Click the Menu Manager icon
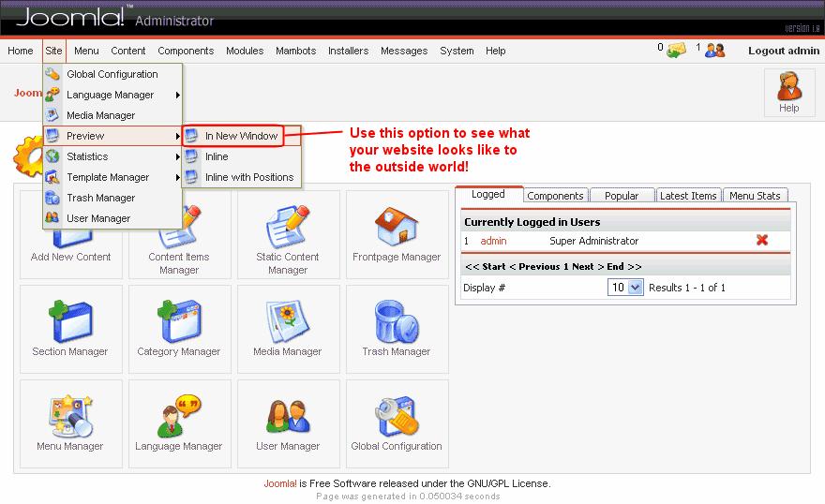 click(70, 416)
